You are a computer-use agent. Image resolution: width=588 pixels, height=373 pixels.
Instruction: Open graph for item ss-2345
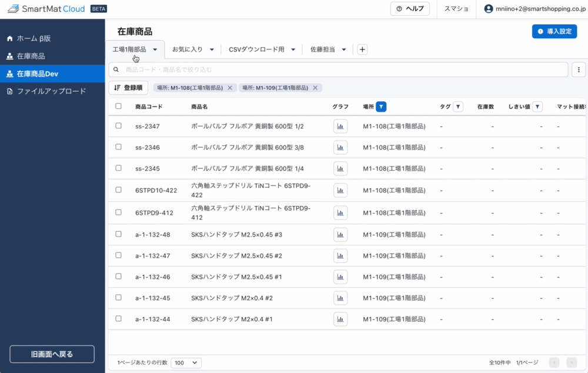coord(340,168)
